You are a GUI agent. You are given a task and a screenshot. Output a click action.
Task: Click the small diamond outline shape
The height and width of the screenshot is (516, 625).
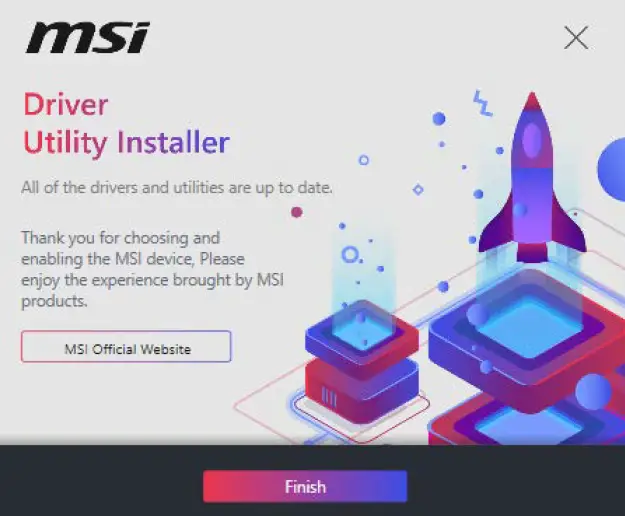(x=418, y=190)
